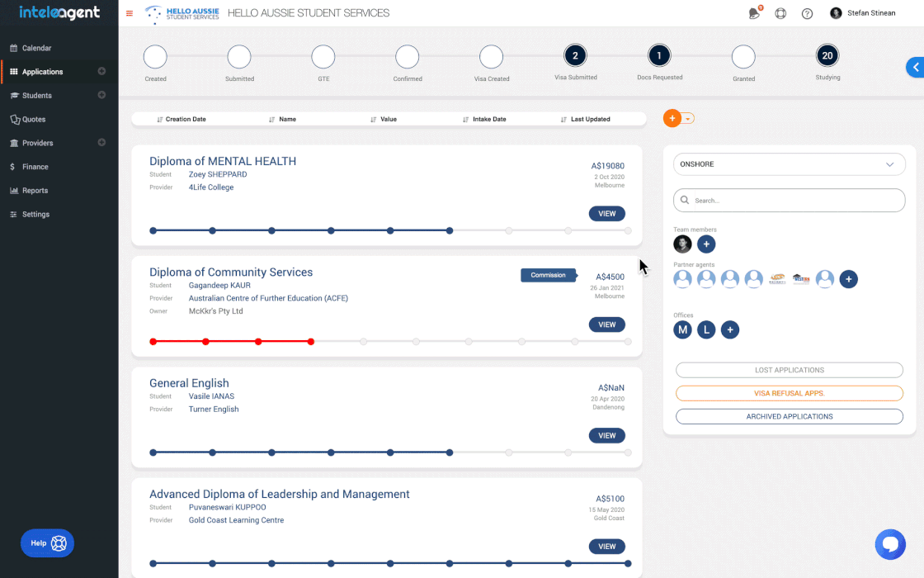Select the orange logo partner agent
This screenshot has width=924, height=578.
[x=777, y=279]
